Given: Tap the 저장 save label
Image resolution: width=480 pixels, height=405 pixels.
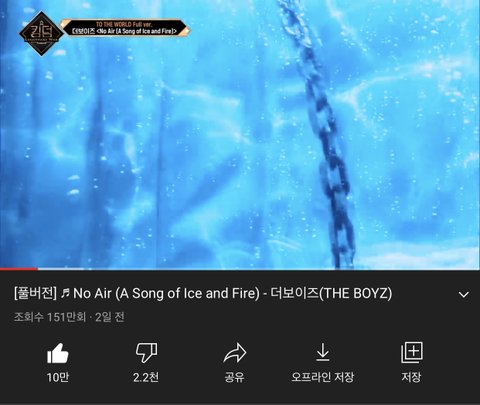Looking at the screenshot, I should point(412,377).
